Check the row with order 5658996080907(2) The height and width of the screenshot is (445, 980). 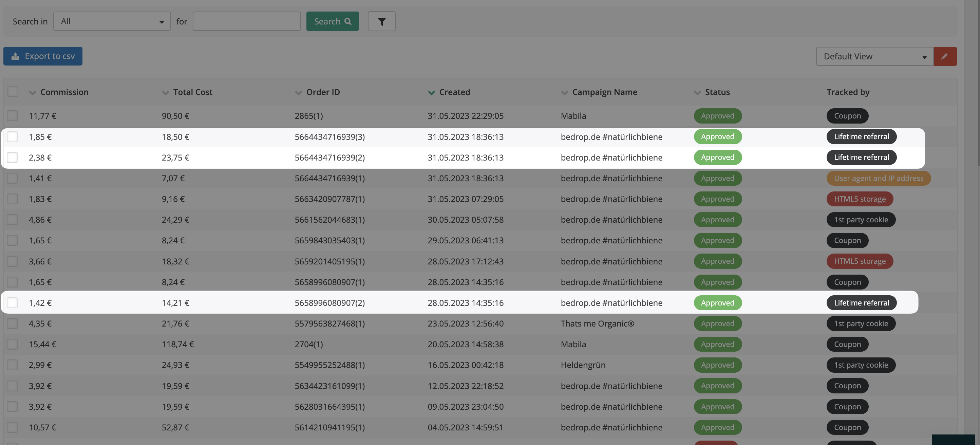12,303
